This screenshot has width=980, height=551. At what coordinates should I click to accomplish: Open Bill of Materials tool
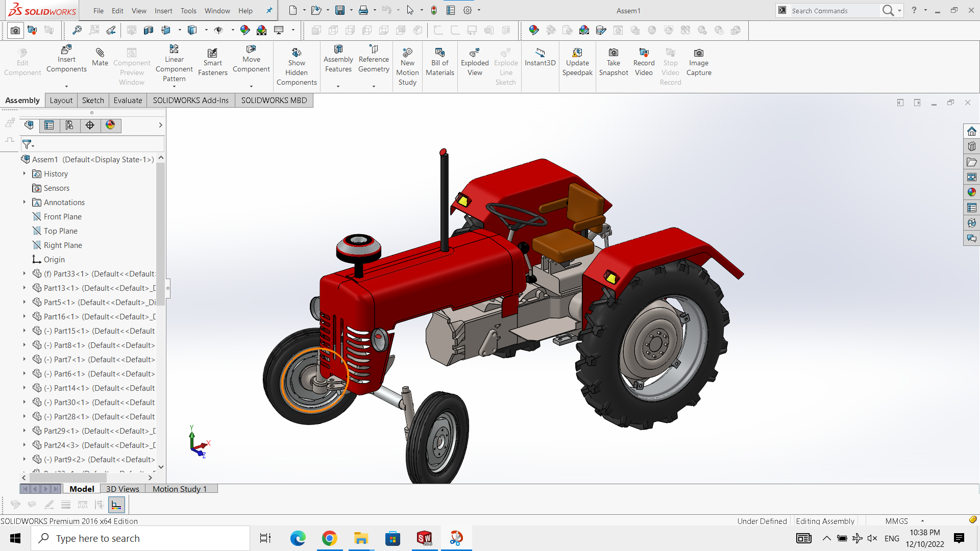(439, 62)
